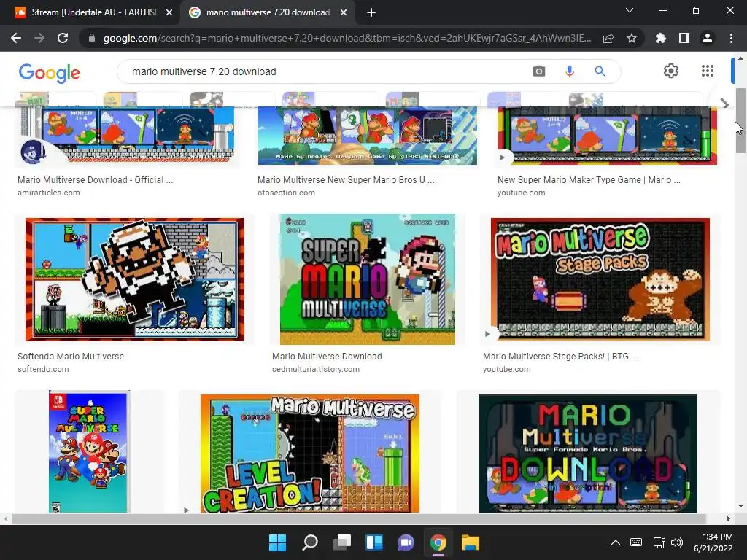Open Windows taskbar search
This screenshot has height=560, width=747.
[x=309, y=542]
